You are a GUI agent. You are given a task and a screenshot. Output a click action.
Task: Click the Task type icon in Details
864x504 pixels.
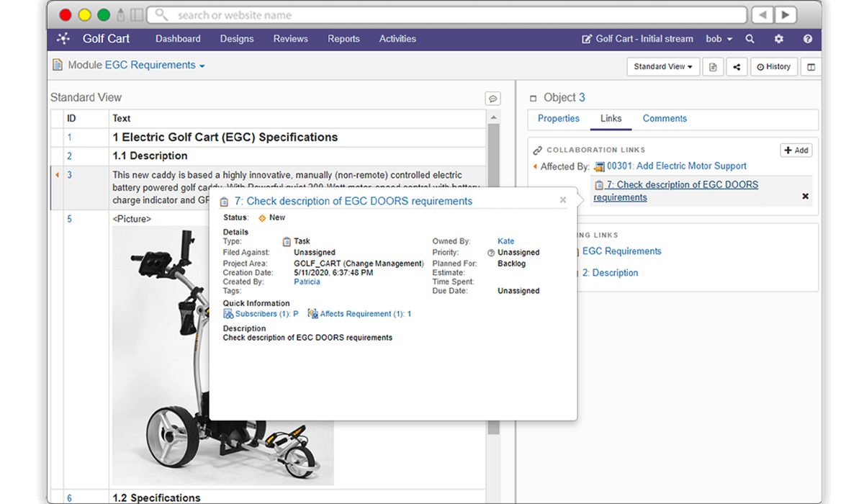click(x=287, y=242)
